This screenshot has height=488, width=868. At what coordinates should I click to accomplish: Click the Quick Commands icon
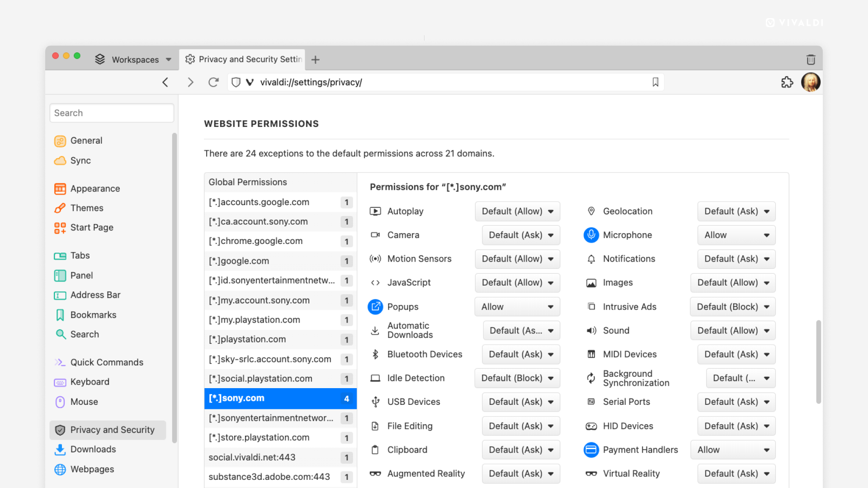59,361
